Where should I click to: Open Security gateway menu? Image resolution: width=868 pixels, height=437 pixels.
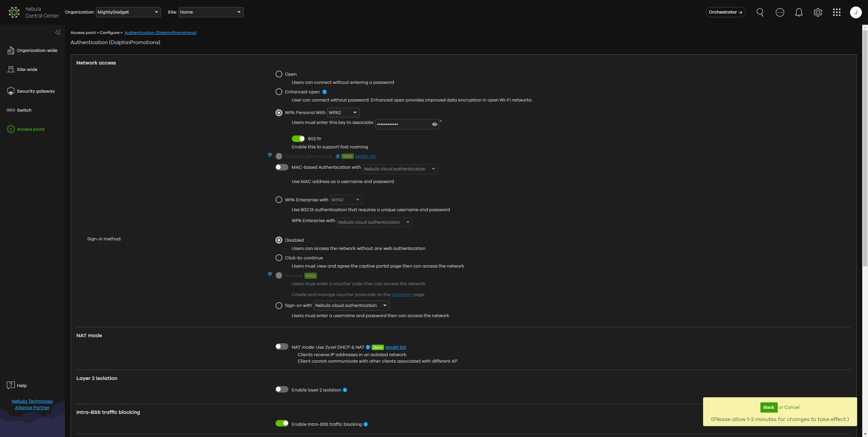pos(36,91)
